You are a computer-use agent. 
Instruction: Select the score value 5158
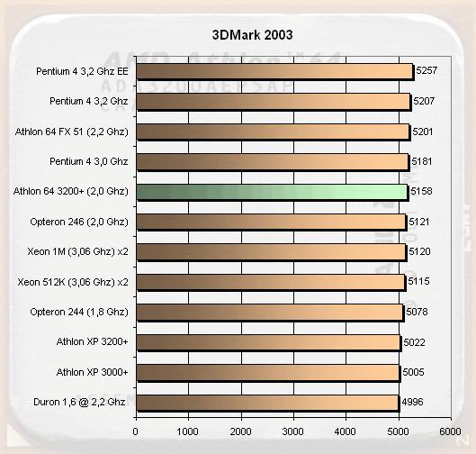point(421,192)
